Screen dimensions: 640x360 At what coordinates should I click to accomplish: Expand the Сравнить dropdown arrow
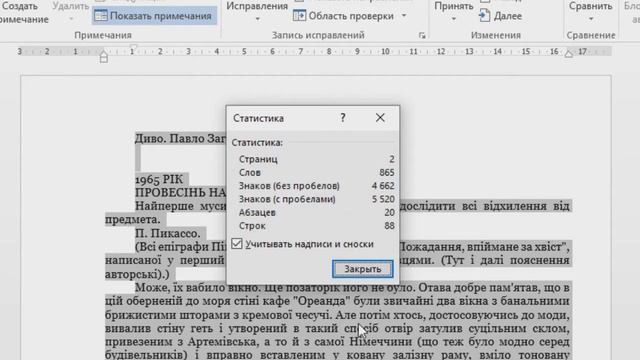coord(591,19)
